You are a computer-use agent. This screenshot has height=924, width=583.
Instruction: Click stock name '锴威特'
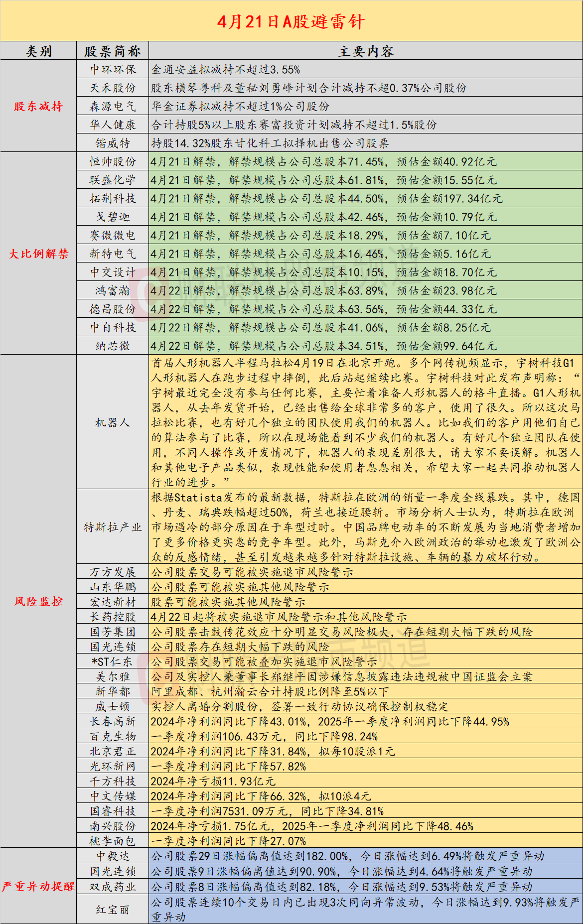click(x=113, y=143)
